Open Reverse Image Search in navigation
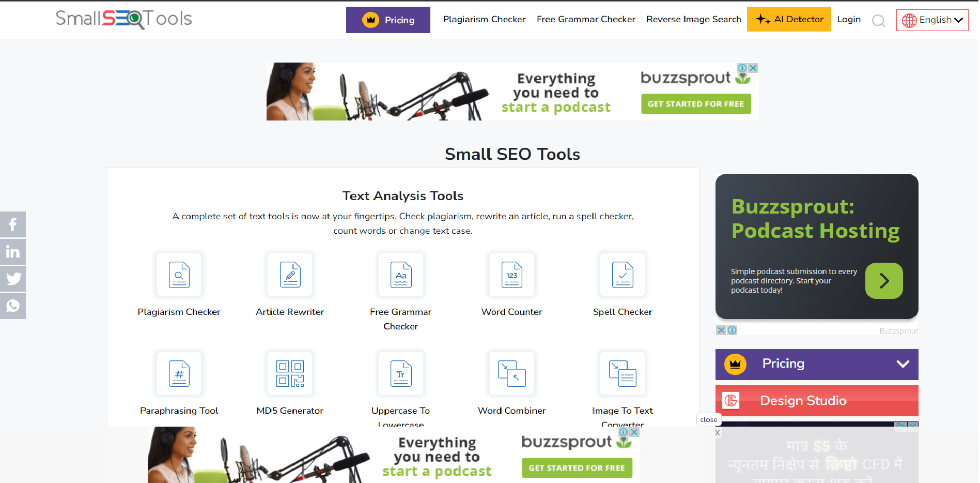 pyautogui.click(x=693, y=19)
